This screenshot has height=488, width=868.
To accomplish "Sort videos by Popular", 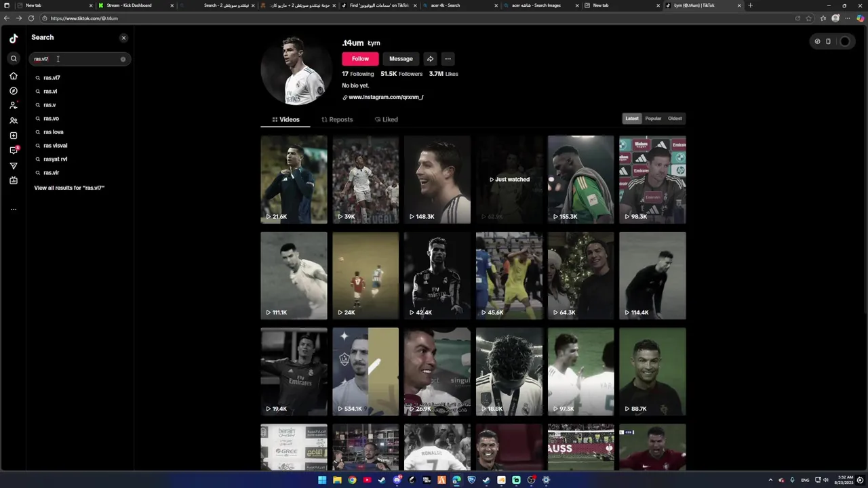I will tap(653, 119).
